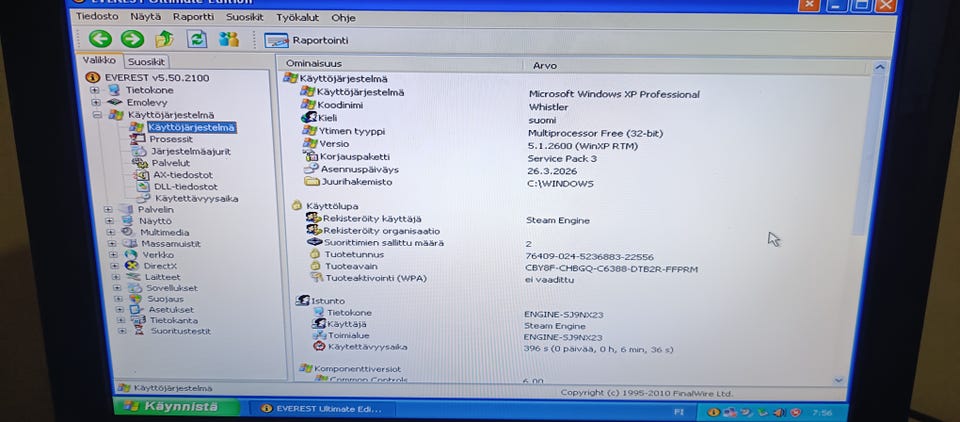This screenshot has width=960, height=422.
Task: Expand the Laitteet tree node
Action: [116, 277]
